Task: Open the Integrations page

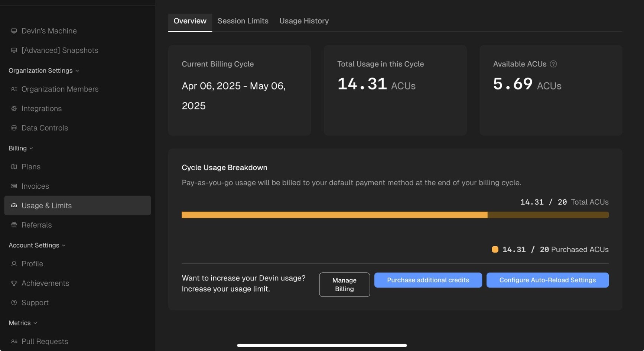Action: 78,108
